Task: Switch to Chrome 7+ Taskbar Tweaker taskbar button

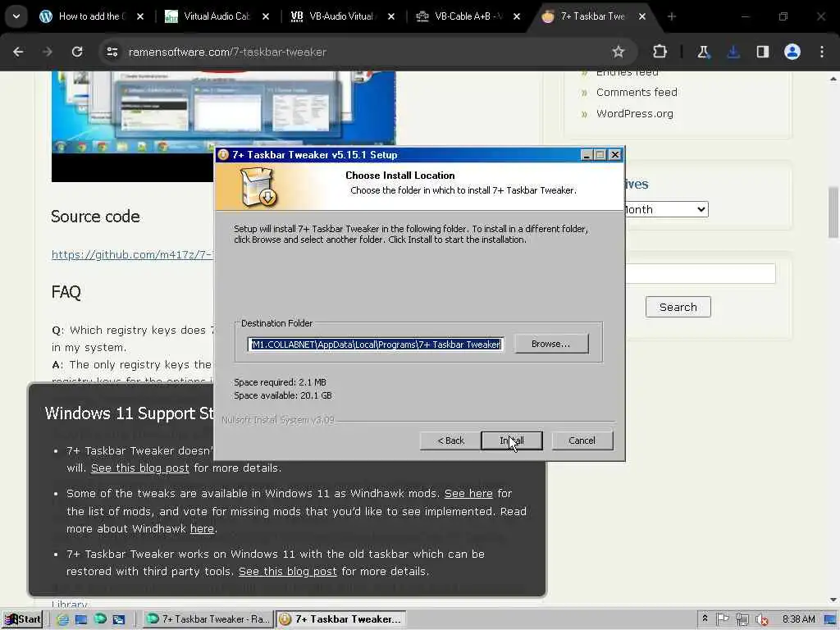Action: pyautogui.click(x=208, y=619)
